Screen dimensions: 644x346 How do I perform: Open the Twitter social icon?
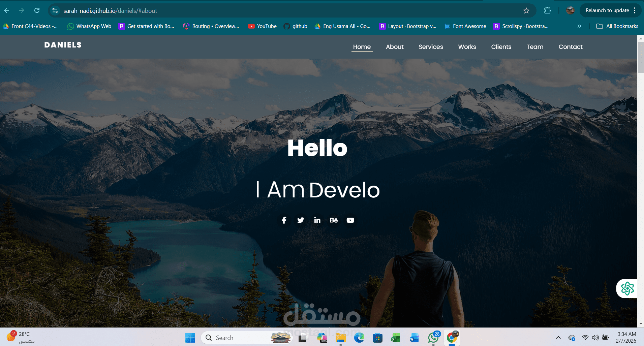[301, 220]
